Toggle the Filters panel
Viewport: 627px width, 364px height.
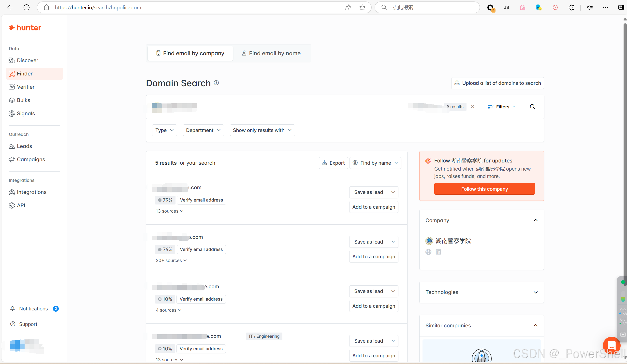tap(501, 107)
